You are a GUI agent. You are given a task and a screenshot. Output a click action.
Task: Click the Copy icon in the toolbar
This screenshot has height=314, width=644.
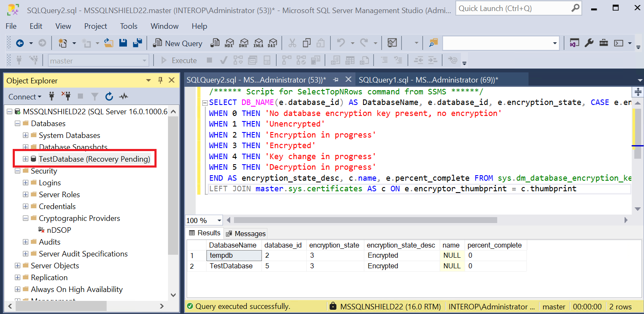coord(307,43)
